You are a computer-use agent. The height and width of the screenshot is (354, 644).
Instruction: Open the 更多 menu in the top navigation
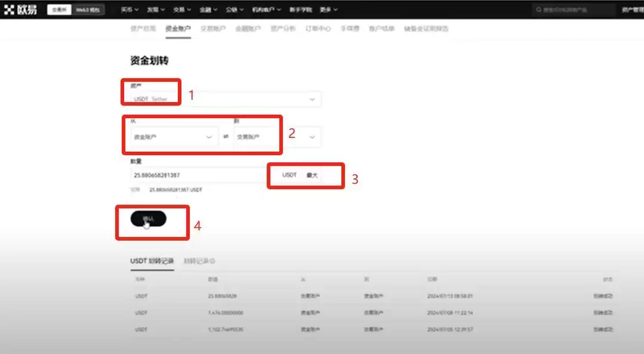coord(328,10)
